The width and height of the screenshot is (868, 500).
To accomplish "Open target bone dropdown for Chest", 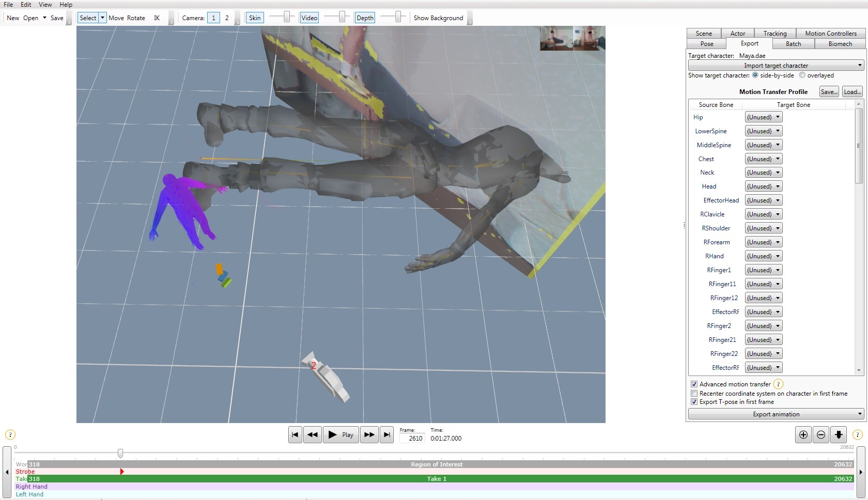I will (764, 159).
